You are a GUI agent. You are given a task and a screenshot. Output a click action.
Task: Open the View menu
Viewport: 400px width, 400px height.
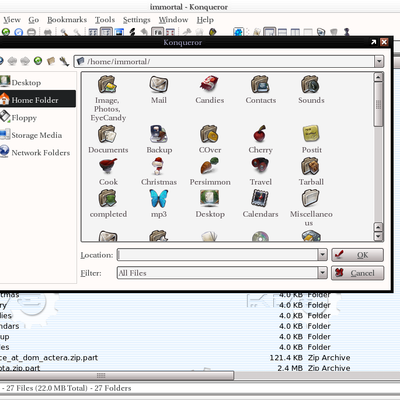(x=12, y=20)
